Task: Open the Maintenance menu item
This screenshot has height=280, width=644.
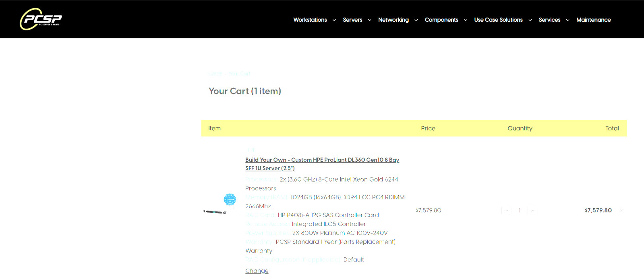Action: (x=593, y=20)
